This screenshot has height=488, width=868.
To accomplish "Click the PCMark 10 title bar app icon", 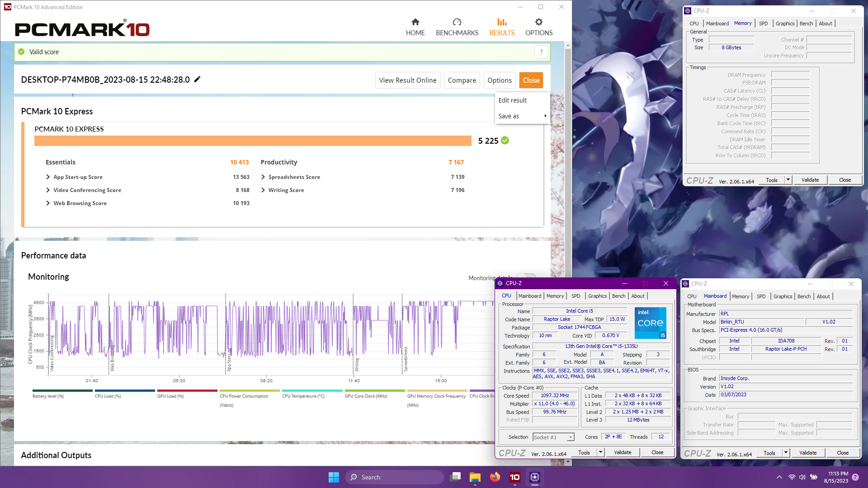I will tap(7, 7).
